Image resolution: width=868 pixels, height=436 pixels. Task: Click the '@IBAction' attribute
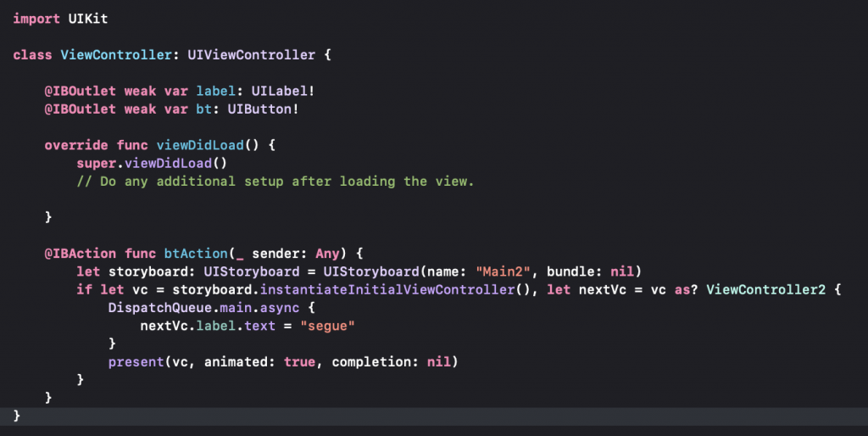pyautogui.click(x=81, y=254)
